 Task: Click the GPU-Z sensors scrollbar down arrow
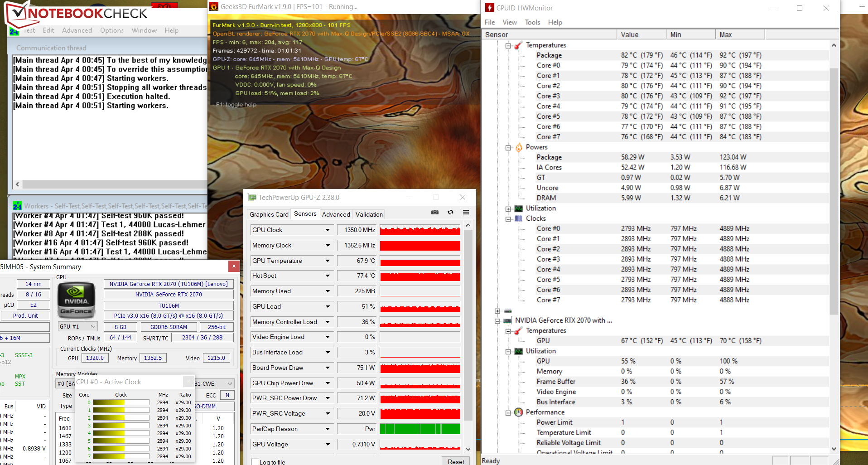click(x=468, y=449)
